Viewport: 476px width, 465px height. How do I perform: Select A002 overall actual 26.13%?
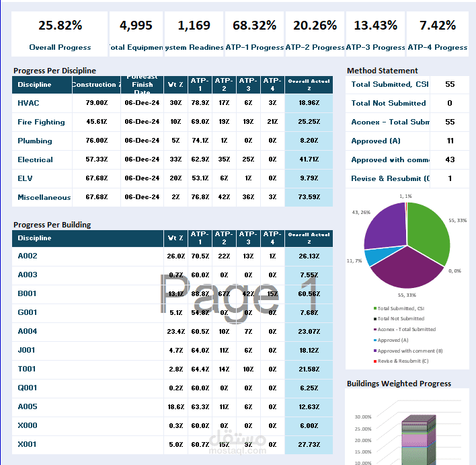tap(309, 256)
